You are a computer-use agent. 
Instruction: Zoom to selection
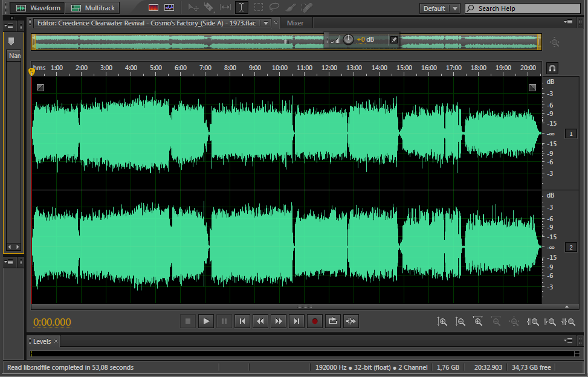(568, 321)
